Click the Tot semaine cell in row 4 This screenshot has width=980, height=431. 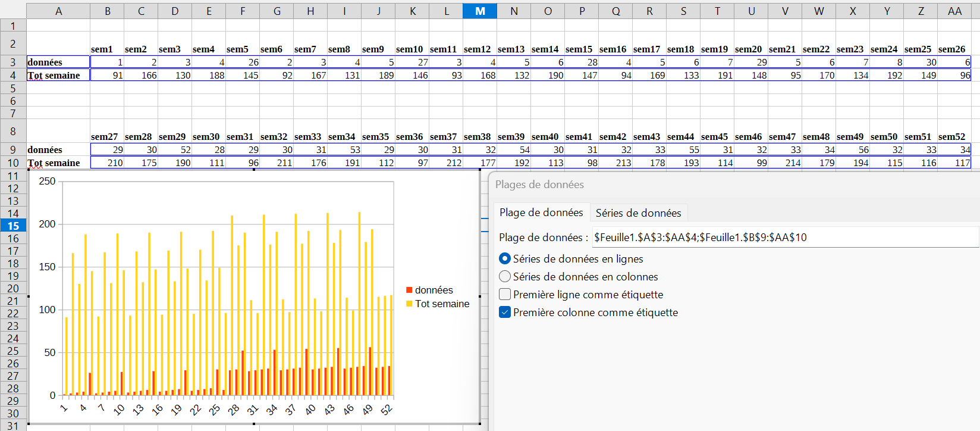click(58, 76)
